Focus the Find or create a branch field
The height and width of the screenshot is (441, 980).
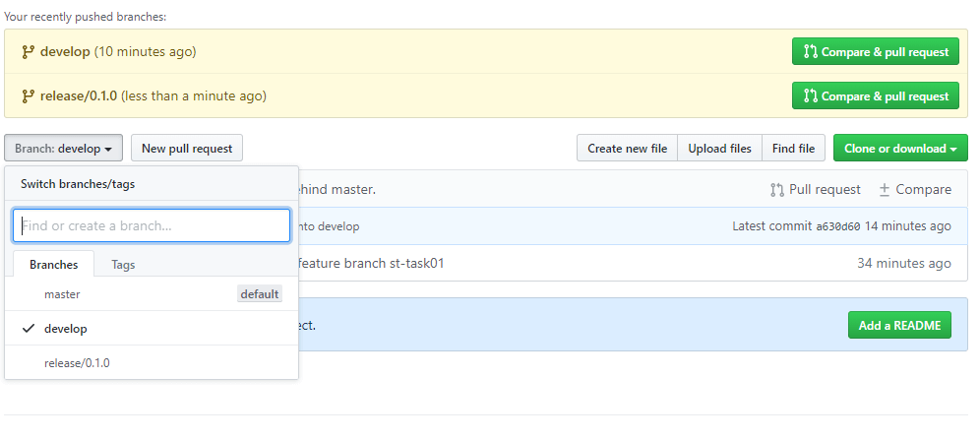point(152,225)
